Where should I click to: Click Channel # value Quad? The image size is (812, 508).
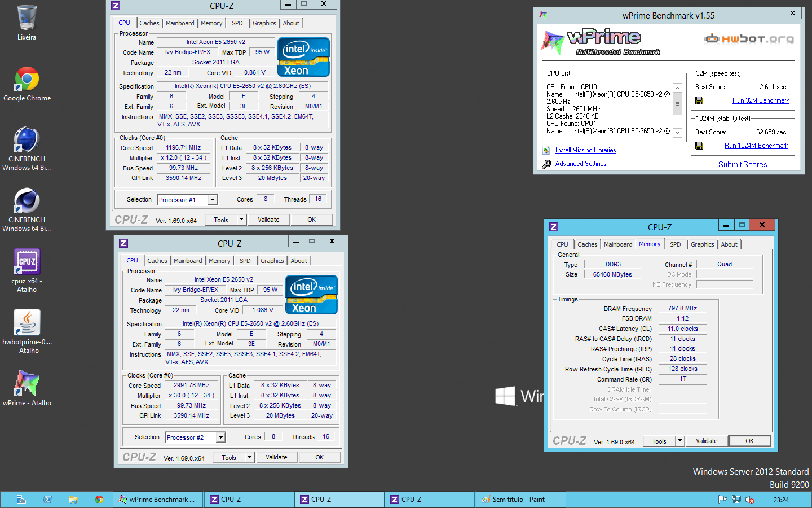[x=725, y=264]
